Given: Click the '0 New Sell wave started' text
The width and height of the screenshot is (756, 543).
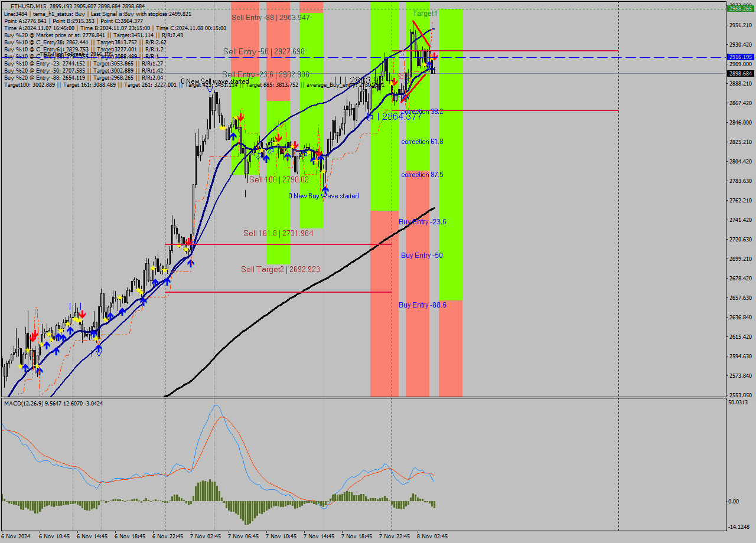Looking at the screenshot, I should [216, 81].
